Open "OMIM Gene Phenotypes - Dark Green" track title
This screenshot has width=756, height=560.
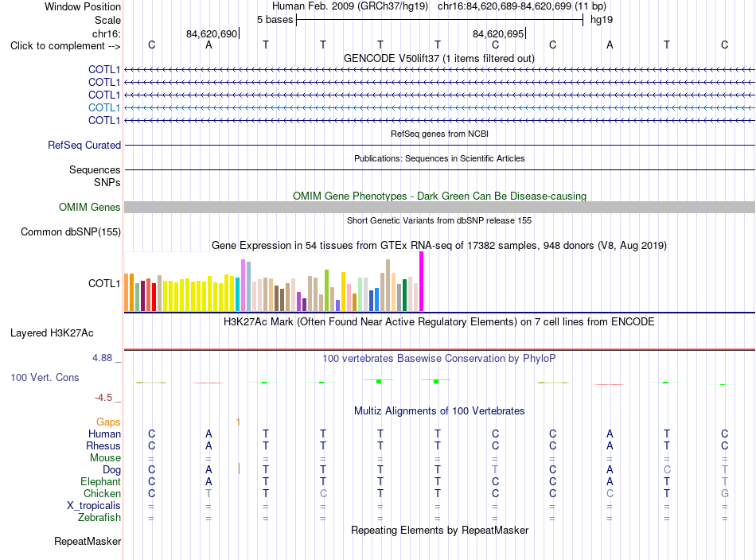coord(439,196)
